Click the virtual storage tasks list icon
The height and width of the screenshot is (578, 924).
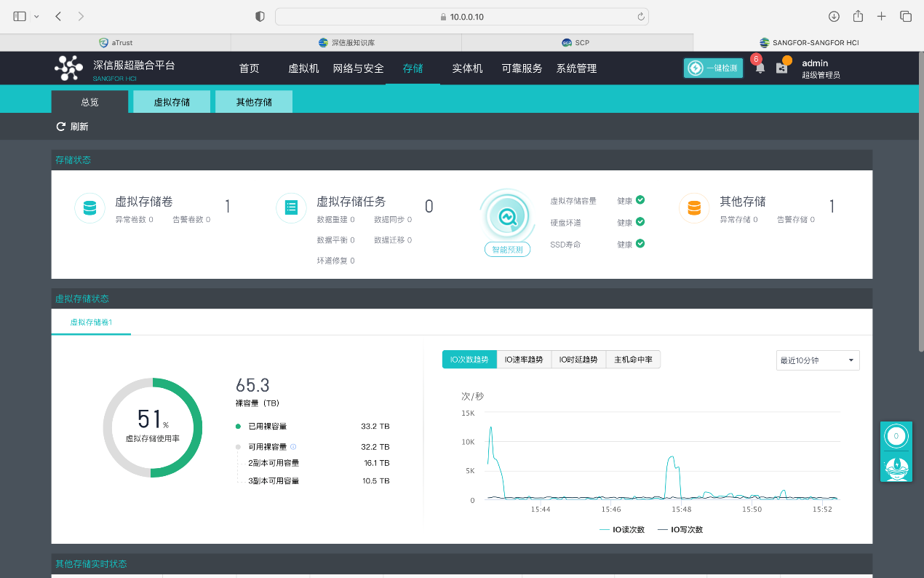291,208
